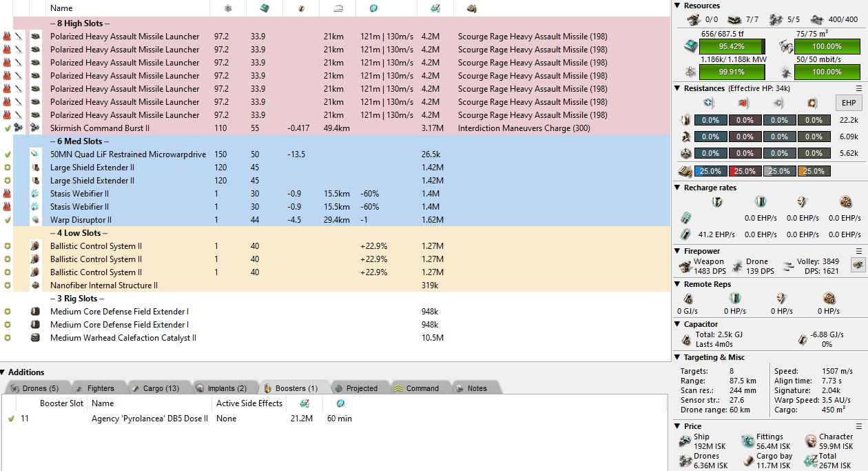This screenshot has width=868, height=471.
Task: Collapse the Additions pane
Action: point(4,372)
